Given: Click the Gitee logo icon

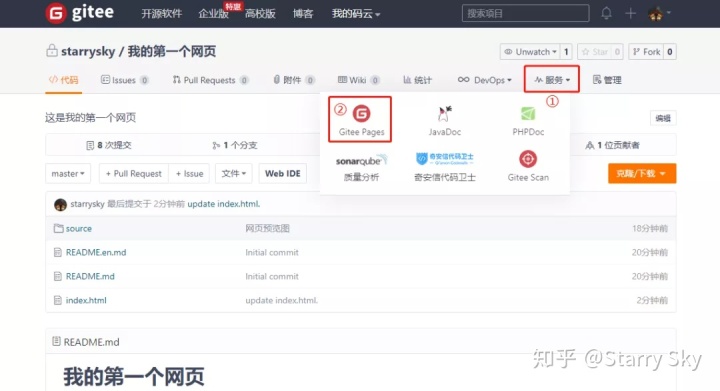Looking at the screenshot, I should tap(56, 13).
